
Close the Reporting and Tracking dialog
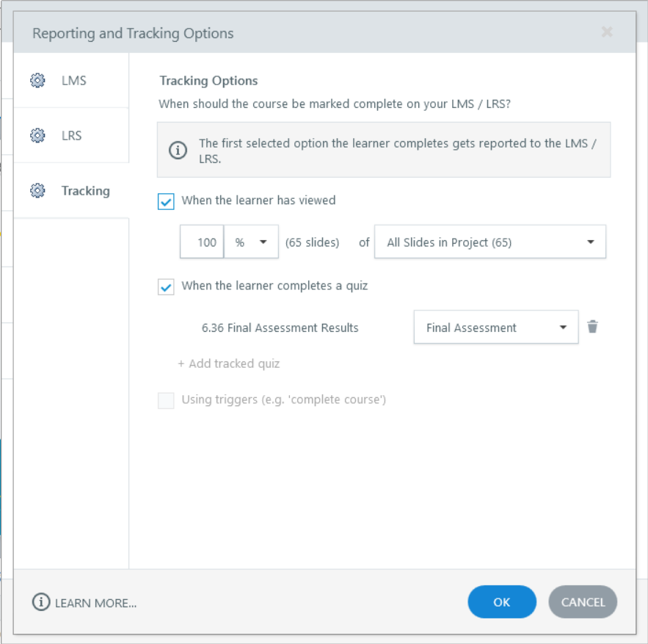click(x=607, y=32)
